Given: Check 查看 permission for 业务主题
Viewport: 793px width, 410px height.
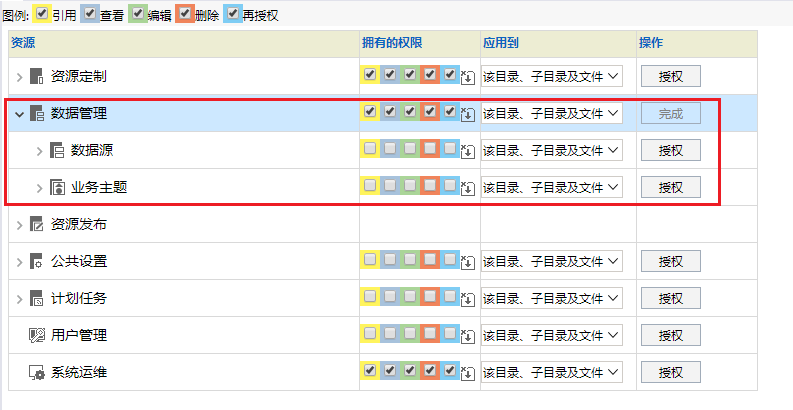Looking at the screenshot, I should (x=390, y=185).
